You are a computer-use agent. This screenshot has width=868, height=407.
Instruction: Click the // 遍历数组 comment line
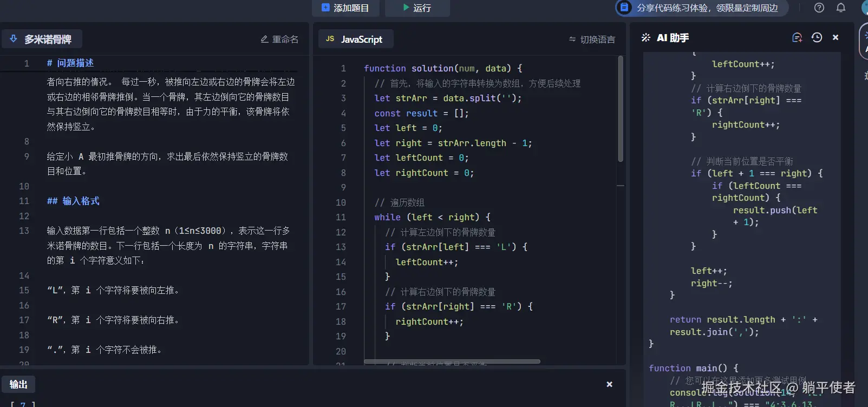click(400, 202)
